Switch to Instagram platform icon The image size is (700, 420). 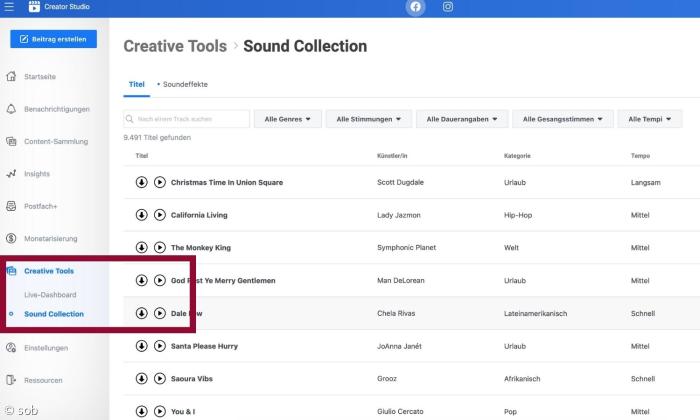pyautogui.click(x=448, y=7)
